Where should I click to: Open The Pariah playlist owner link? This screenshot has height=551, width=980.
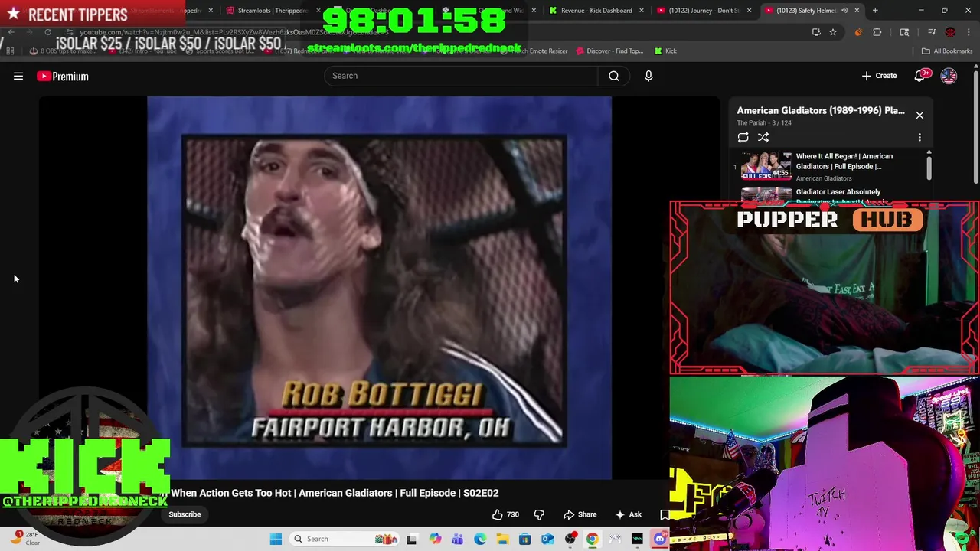(750, 122)
